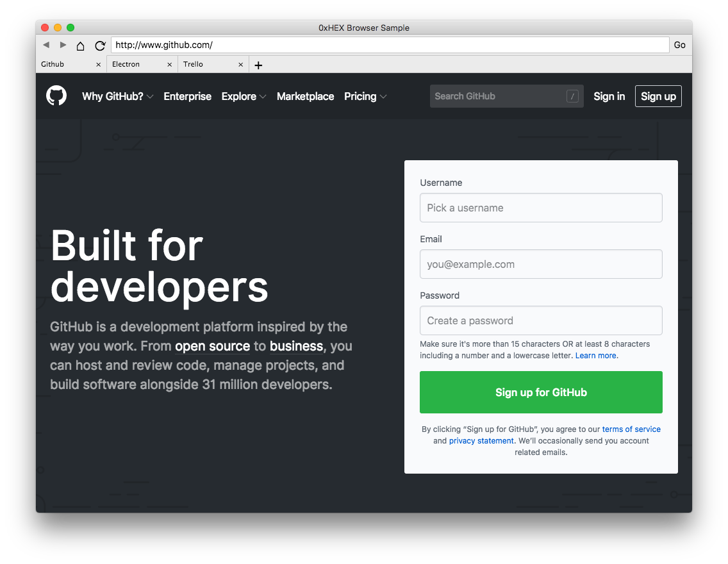Image resolution: width=728 pixels, height=564 pixels.
Task: Click the 0xHEX Browser Sample window title
Action: coord(364,28)
